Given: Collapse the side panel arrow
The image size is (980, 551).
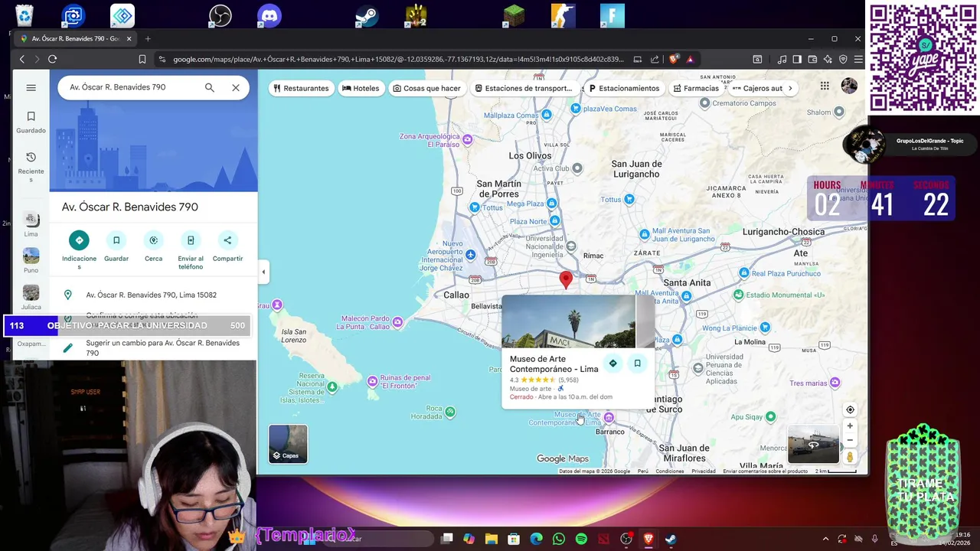Looking at the screenshot, I should (x=263, y=272).
